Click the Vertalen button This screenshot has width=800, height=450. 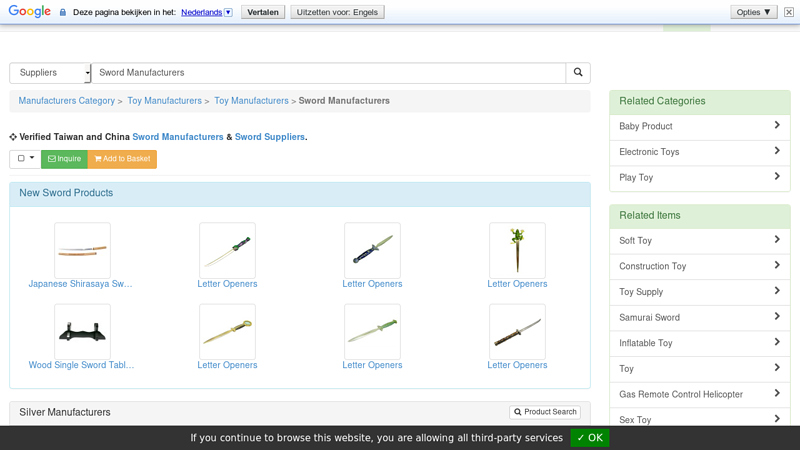coord(263,12)
